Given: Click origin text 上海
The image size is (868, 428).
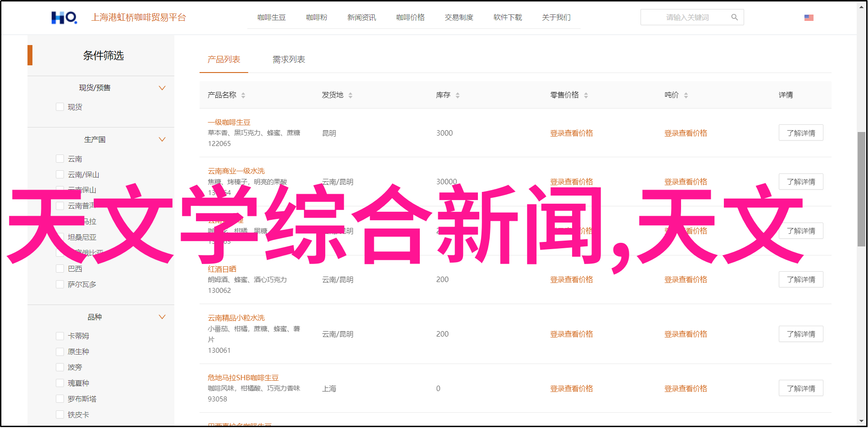Looking at the screenshot, I should click(329, 388).
